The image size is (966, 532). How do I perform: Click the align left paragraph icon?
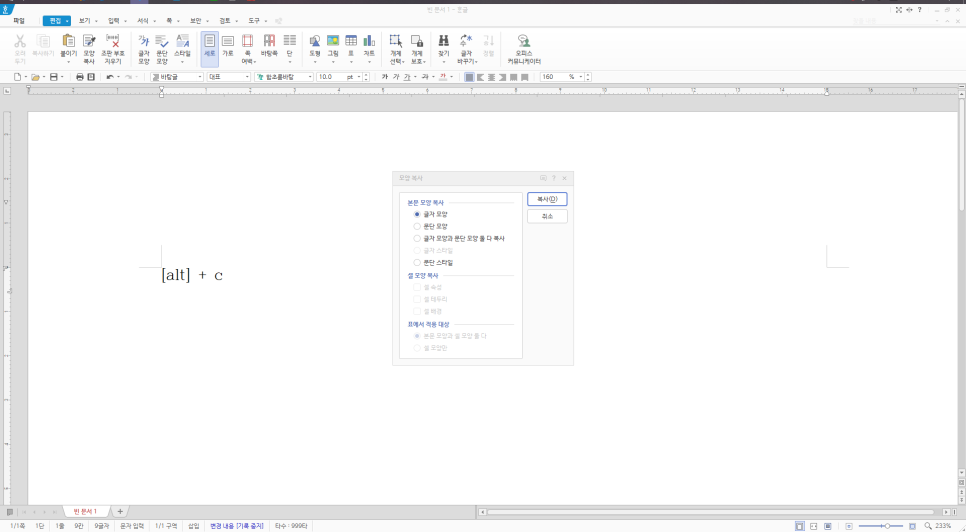click(481, 77)
